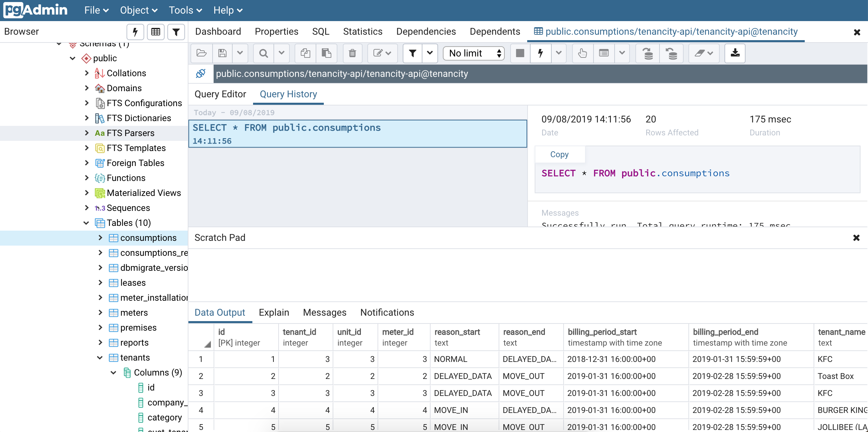Expand the leases table node

coord(100,283)
